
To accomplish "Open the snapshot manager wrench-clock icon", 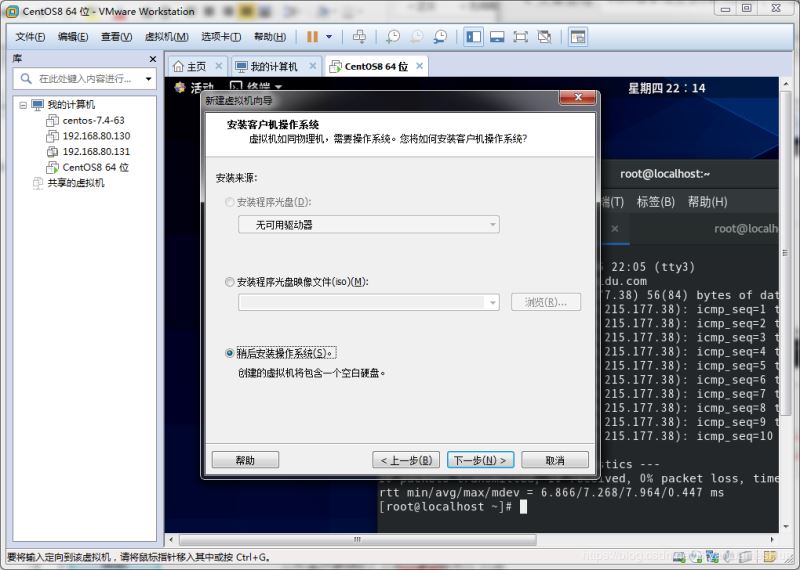I will click(440, 37).
